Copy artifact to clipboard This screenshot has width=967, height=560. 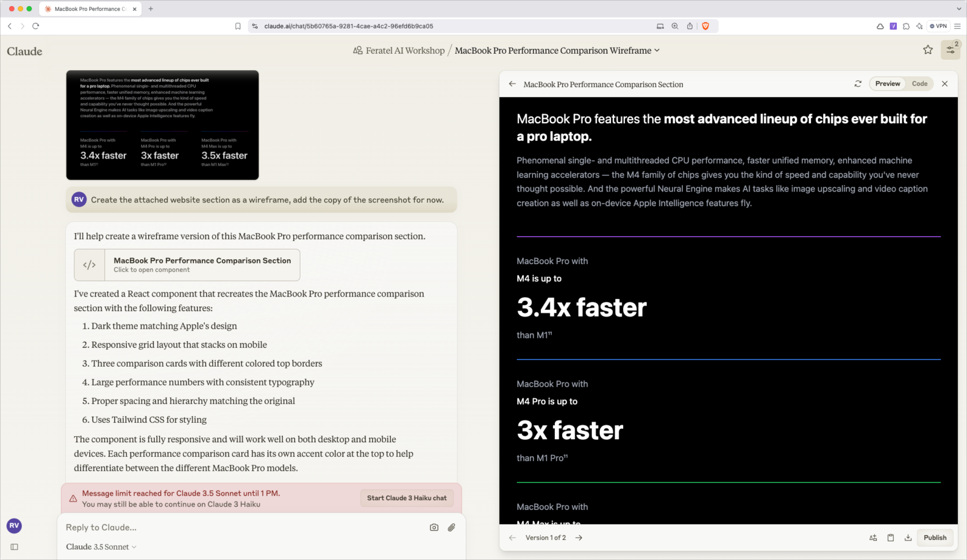pyautogui.click(x=890, y=538)
